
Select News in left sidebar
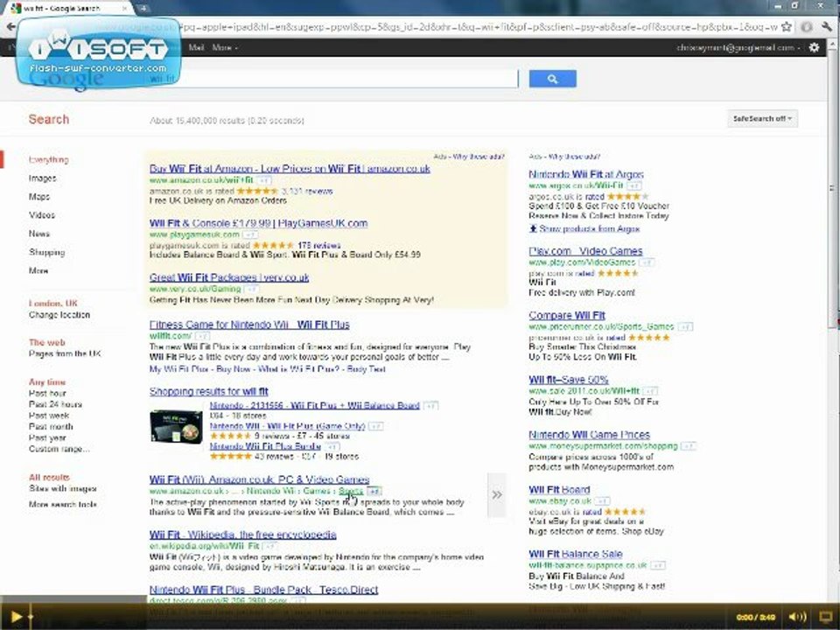[39, 234]
